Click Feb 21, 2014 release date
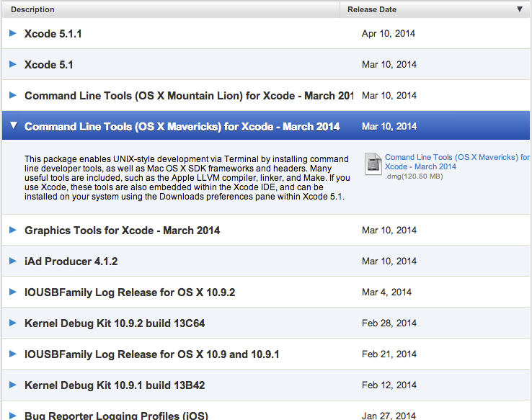The image size is (532, 420). (x=389, y=354)
